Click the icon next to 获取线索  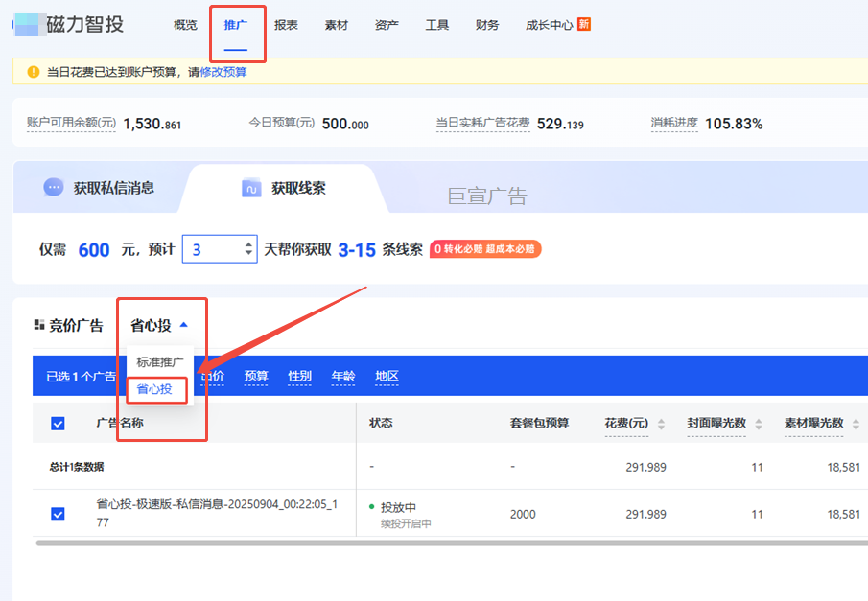pos(251,188)
